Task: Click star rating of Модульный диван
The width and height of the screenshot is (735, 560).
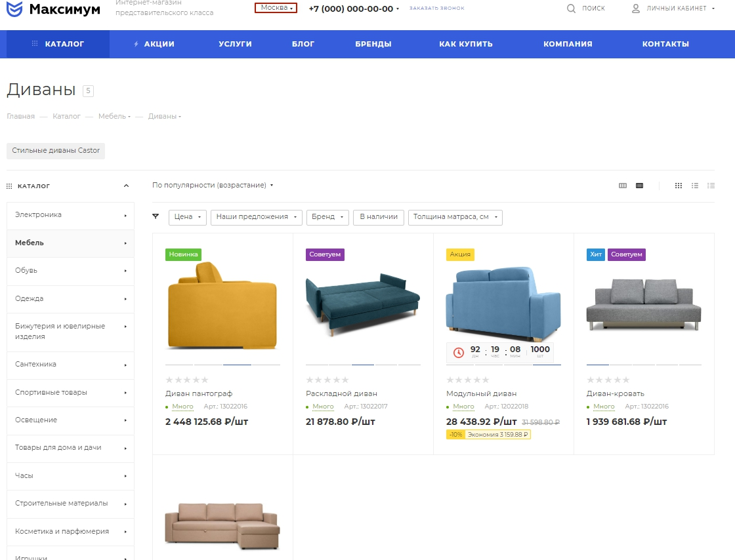Action: [467, 380]
